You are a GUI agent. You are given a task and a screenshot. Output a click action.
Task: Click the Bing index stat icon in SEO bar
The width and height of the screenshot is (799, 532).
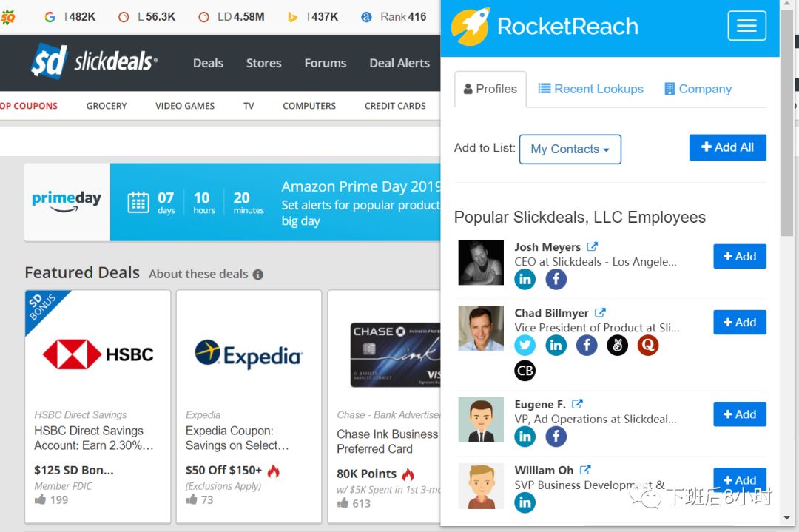pyautogui.click(x=292, y=17)
